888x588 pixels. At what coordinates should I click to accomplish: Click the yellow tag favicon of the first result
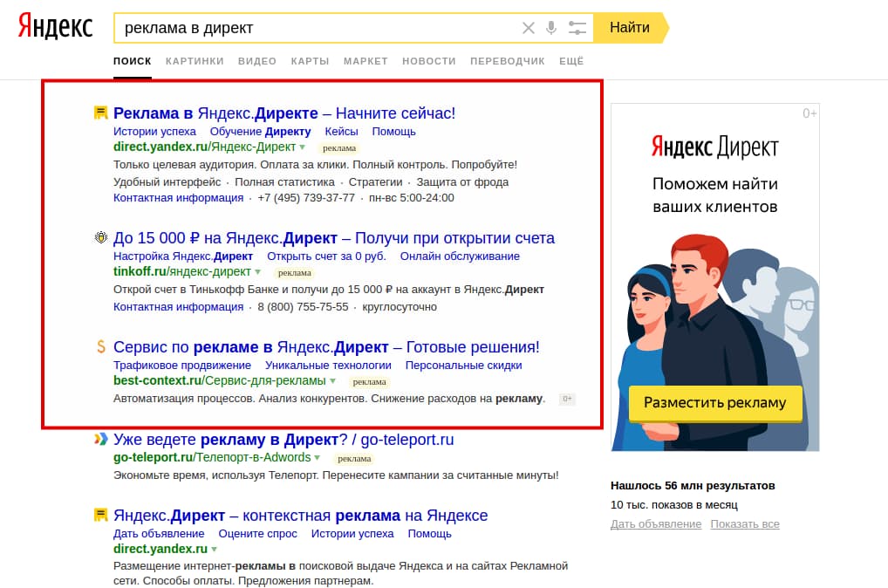[99, 112]
